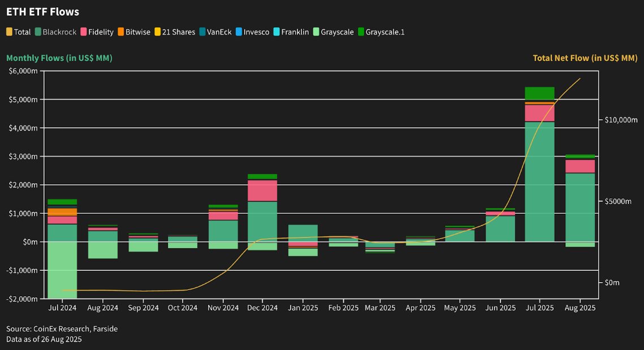Select the Oct 2024 x-axis label
The image size is (644, 350).
click(x=183, y=308)
